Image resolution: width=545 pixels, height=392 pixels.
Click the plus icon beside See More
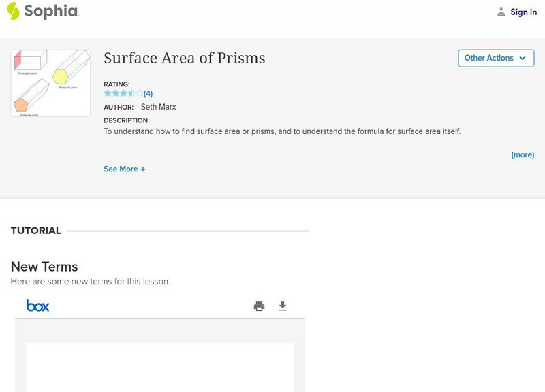pos(143,169)
